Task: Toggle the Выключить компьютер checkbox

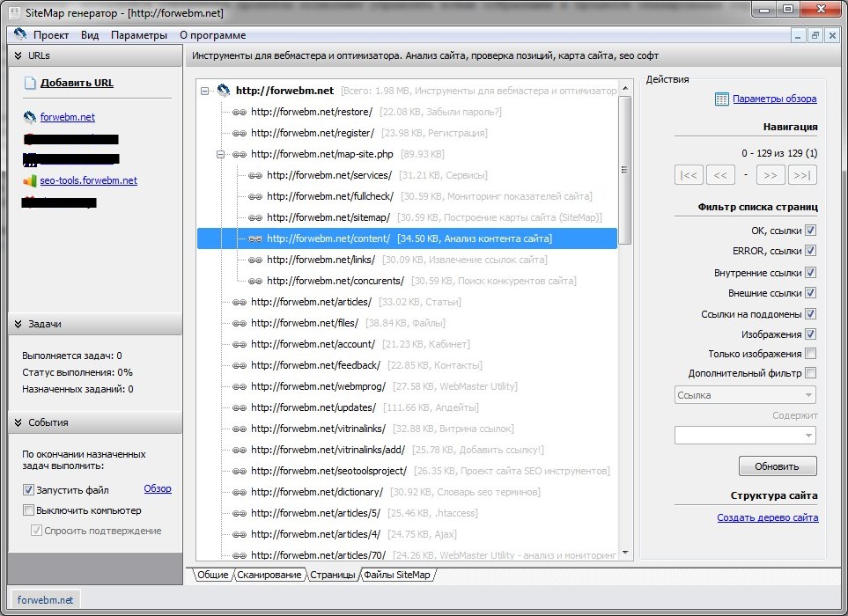Action: pyautogui.click(x=28, y=510)
